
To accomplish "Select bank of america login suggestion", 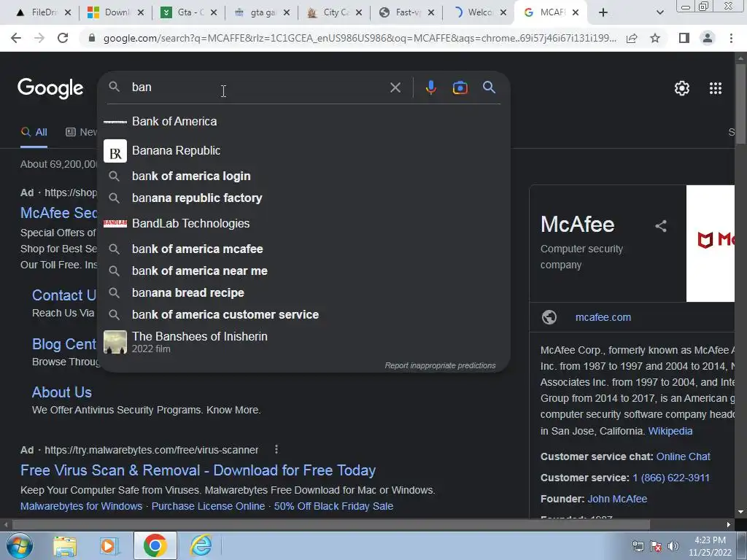I will tap(303, 176).
